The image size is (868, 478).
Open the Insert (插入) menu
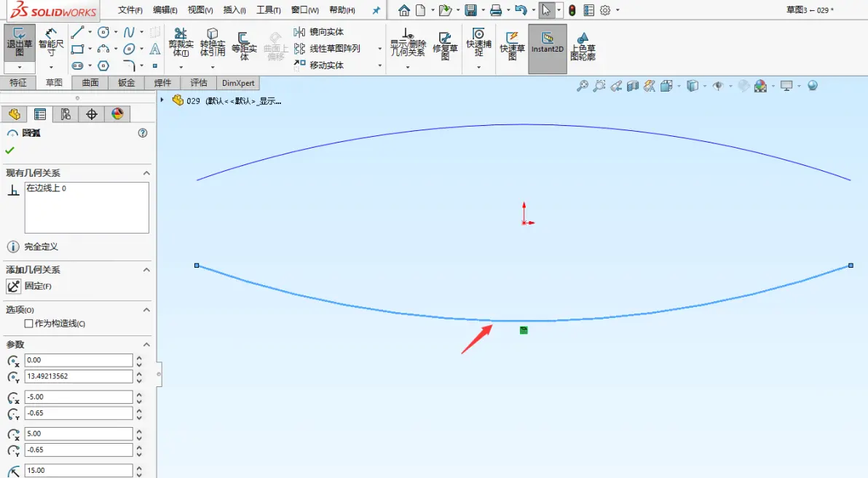234,10
